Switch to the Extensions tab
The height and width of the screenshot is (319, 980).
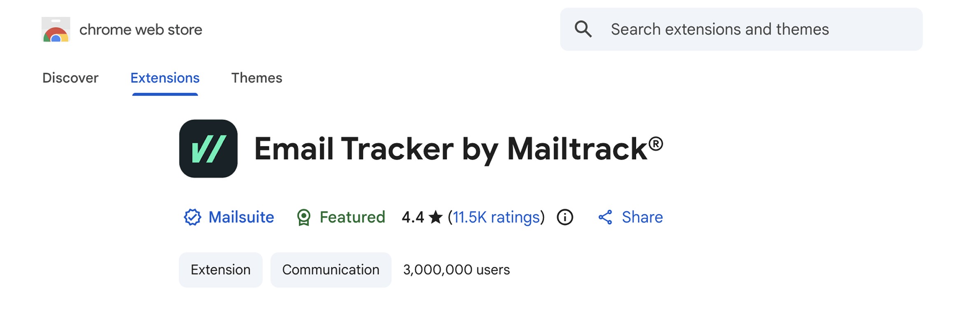pos(165,78)
